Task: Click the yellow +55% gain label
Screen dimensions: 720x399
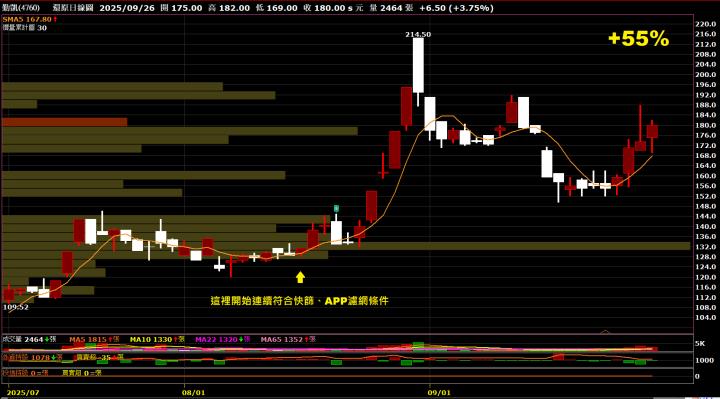Action: [638, 39]
